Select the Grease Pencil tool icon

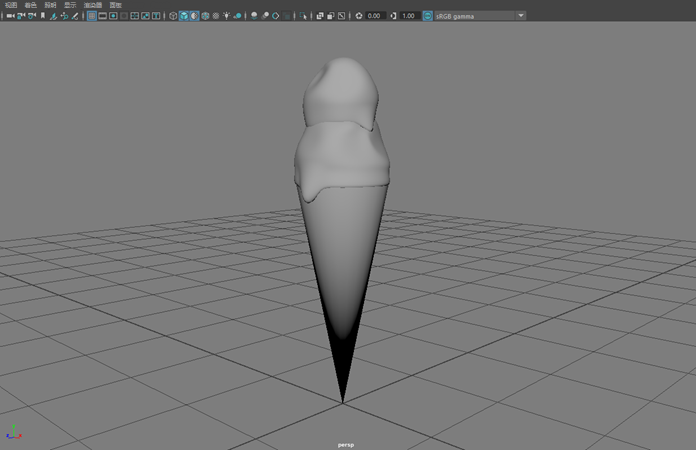click(x=75, y=16)
